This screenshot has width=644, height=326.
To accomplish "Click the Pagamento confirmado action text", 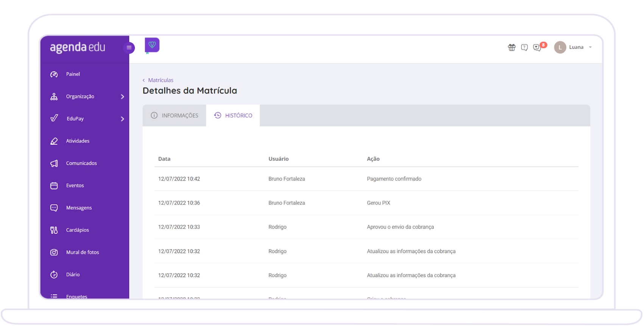I will (394, 179).
